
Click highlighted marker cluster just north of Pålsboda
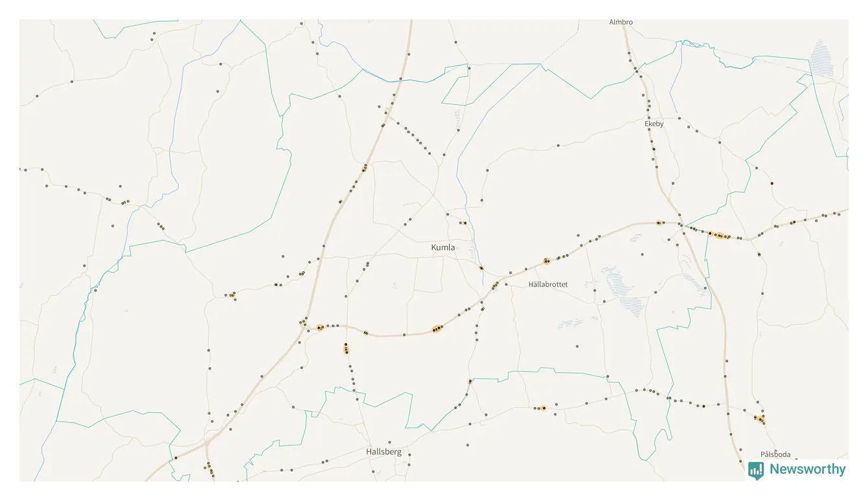(760, 420)
